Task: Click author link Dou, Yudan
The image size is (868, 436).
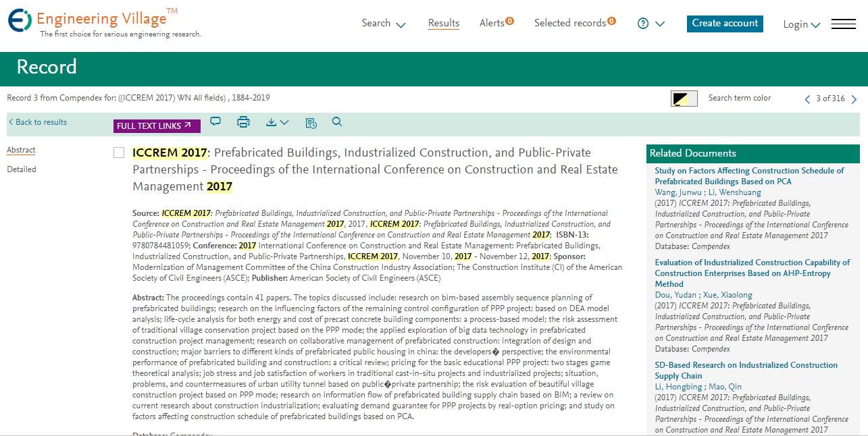Action: [x=675, y=295]
